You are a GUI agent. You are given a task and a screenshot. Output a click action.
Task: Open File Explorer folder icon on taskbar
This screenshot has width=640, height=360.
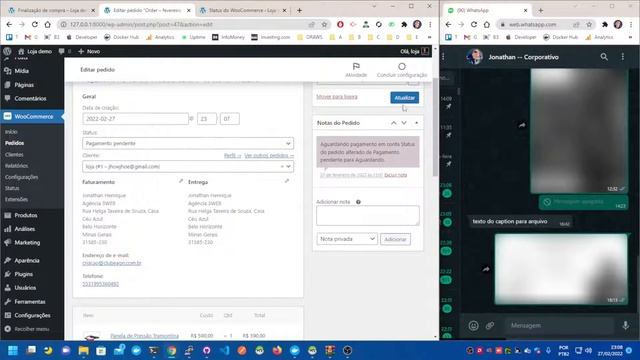[83, 350]
